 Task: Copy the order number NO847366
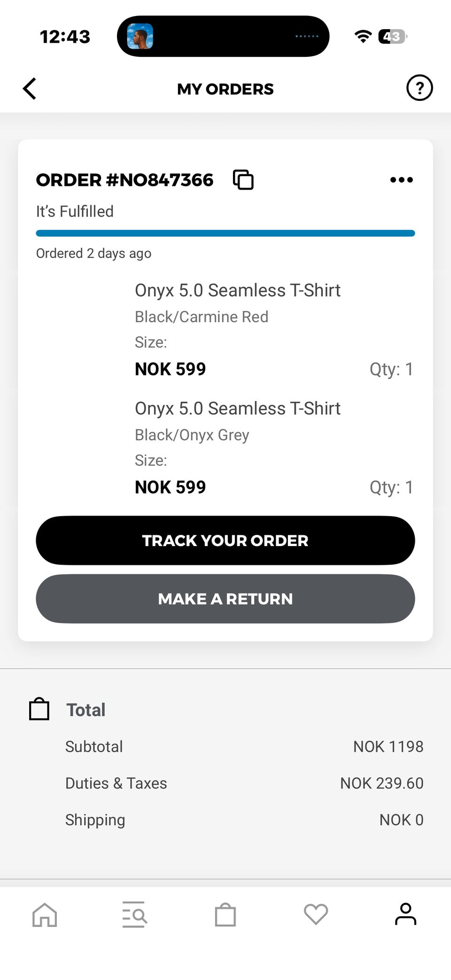[x=243, y=180]
